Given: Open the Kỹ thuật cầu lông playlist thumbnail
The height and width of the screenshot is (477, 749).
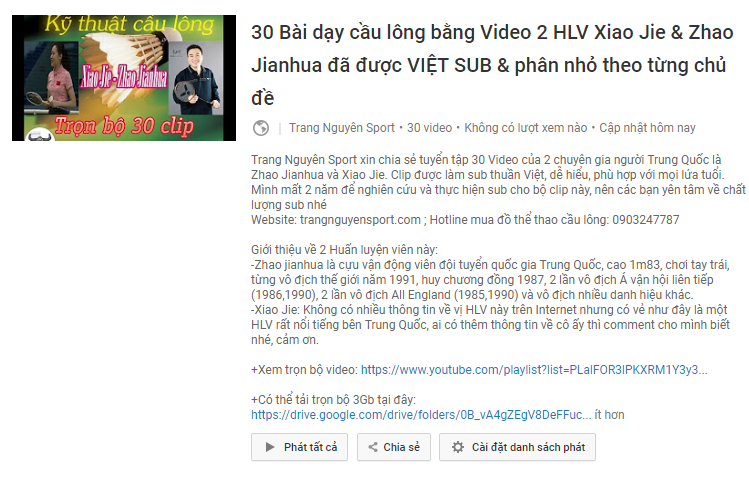Looking at the screenshot, I should click(x=124, y=78).
